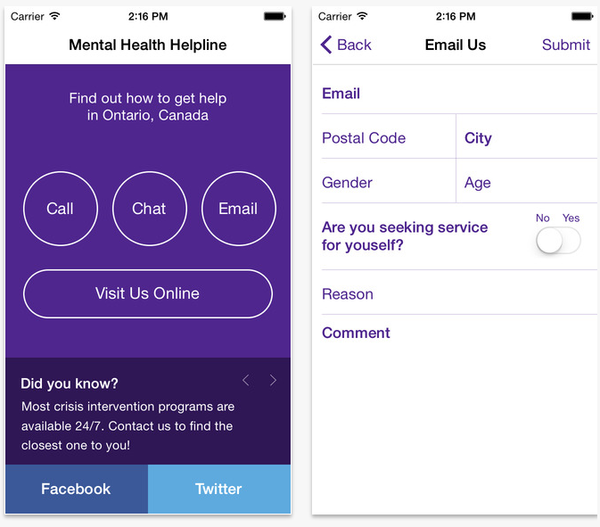
Task: Open the circular Chat option
Action: (149, 209)
